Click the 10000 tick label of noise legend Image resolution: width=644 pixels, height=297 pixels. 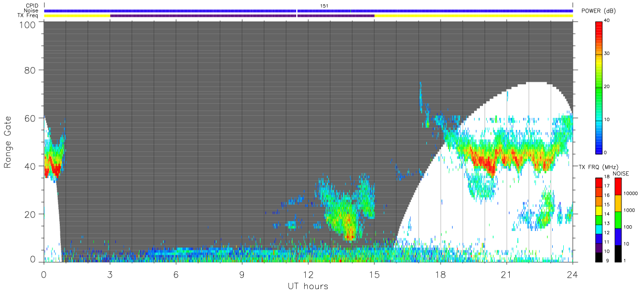click(x=631, y=193)
